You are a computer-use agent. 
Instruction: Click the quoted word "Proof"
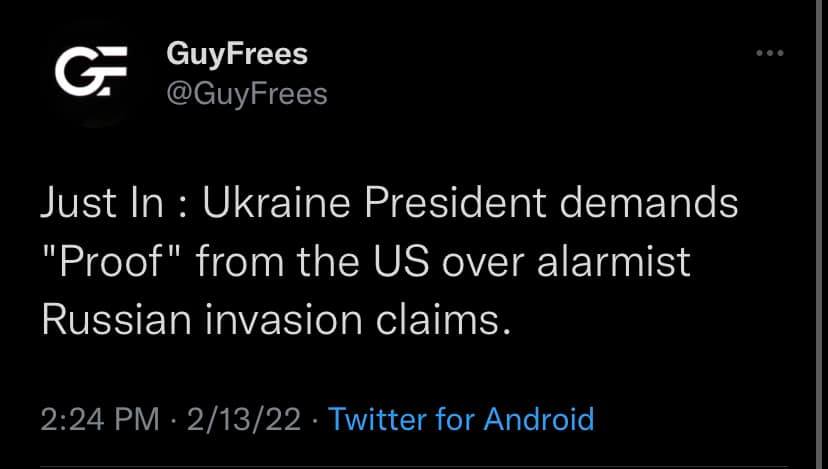pyautogui.click(x=111, y=262)
